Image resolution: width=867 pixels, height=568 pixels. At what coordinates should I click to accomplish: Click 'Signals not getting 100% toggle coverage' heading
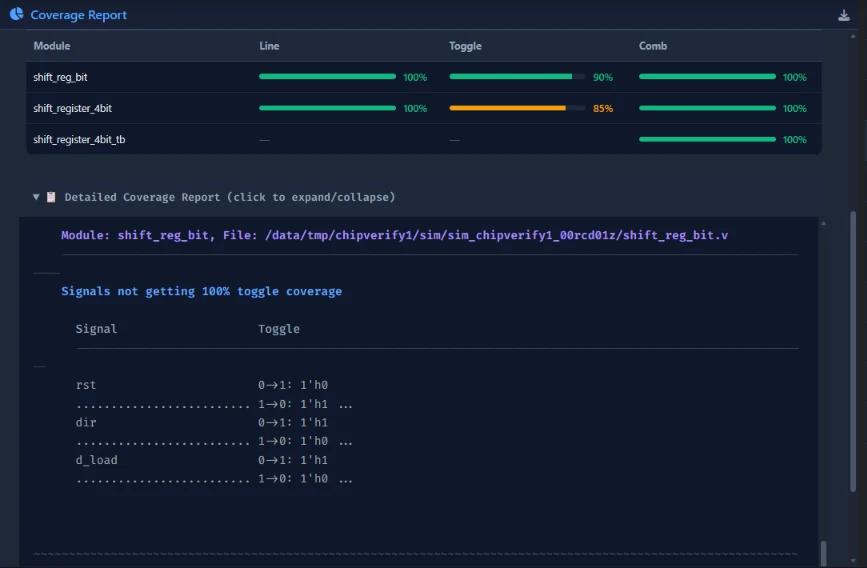point(201,291)
